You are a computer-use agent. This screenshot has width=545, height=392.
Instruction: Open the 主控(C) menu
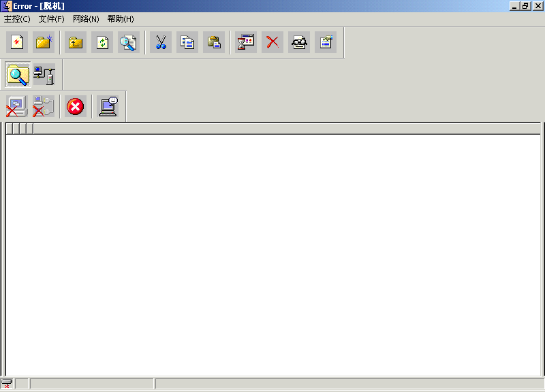click(17, 19)
